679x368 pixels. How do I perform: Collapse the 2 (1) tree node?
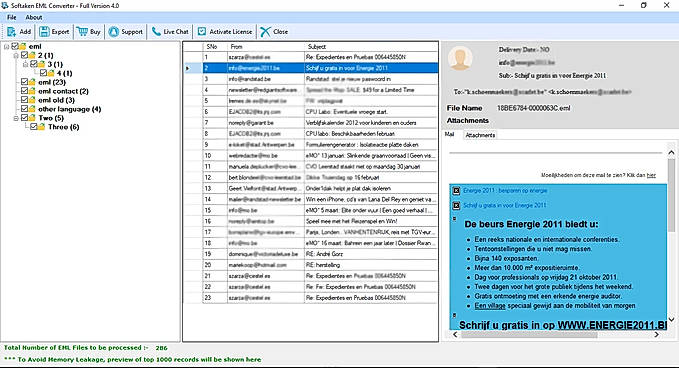pos(16,55)
